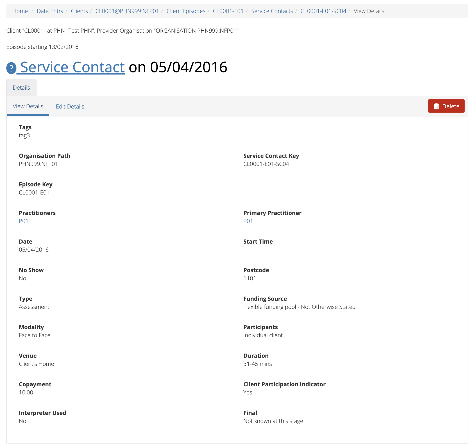
Task: Select Flexible funding pool funding source value
Action: click(x=299, y=307)
